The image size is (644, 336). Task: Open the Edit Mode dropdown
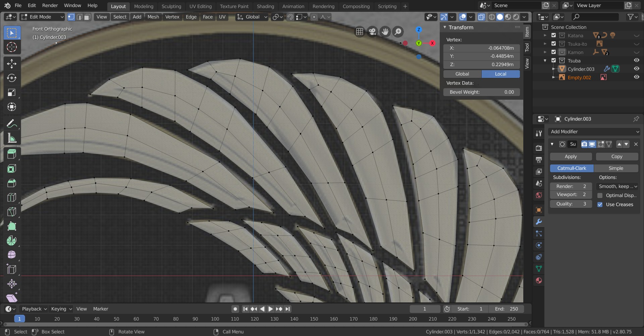(x=42, y=17)
